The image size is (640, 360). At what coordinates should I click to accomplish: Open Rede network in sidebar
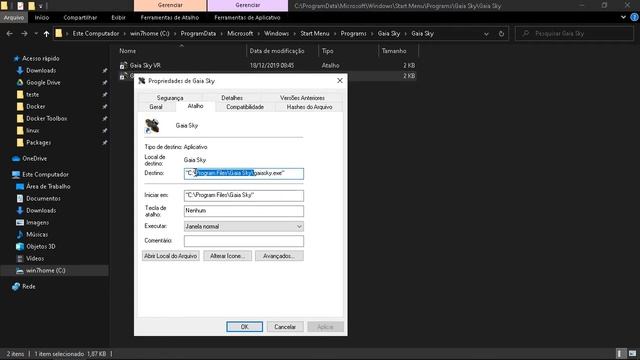coord(28,287)
